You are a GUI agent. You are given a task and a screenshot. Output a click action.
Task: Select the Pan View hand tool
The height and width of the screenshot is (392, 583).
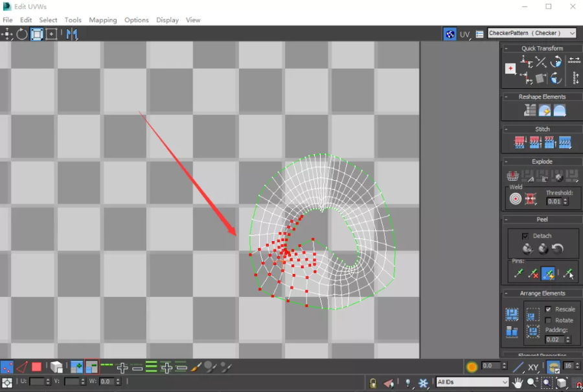tap(518, 383)
